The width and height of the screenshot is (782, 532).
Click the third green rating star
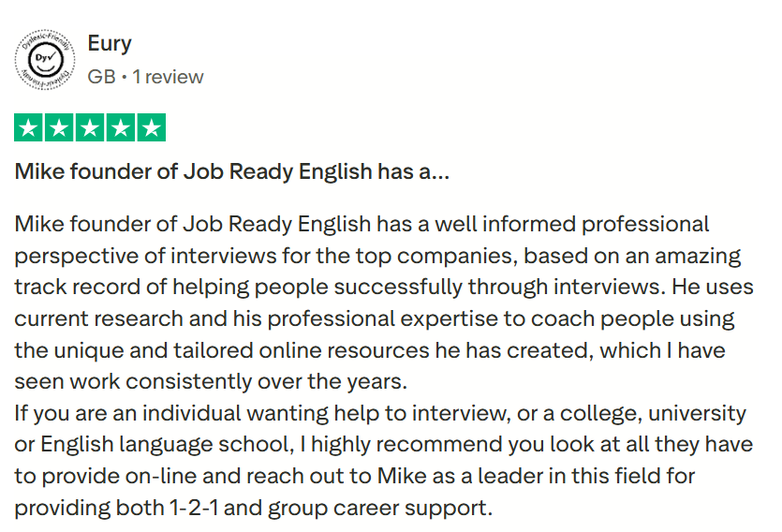click(x=90, y=127)
